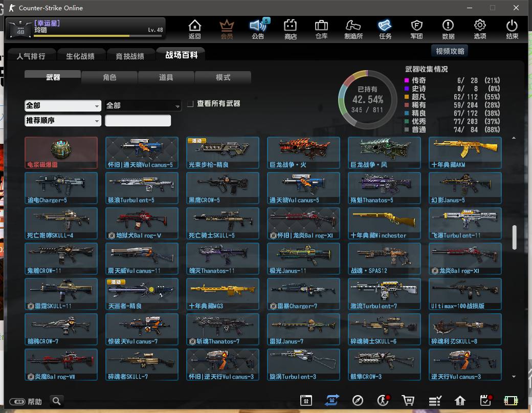Select the 角色 sub-tab
Viewport: 532px width, 413px height.
[x=109, y=77]
